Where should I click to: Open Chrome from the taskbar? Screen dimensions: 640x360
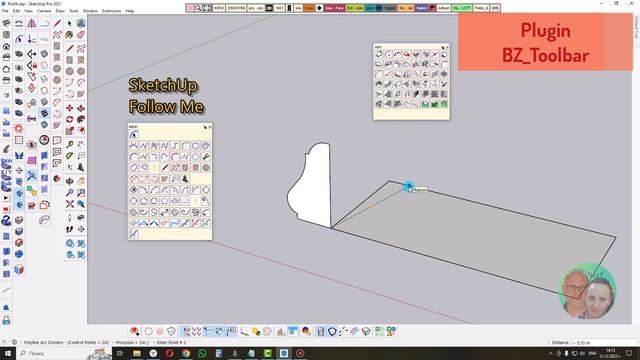pos(186,353)
